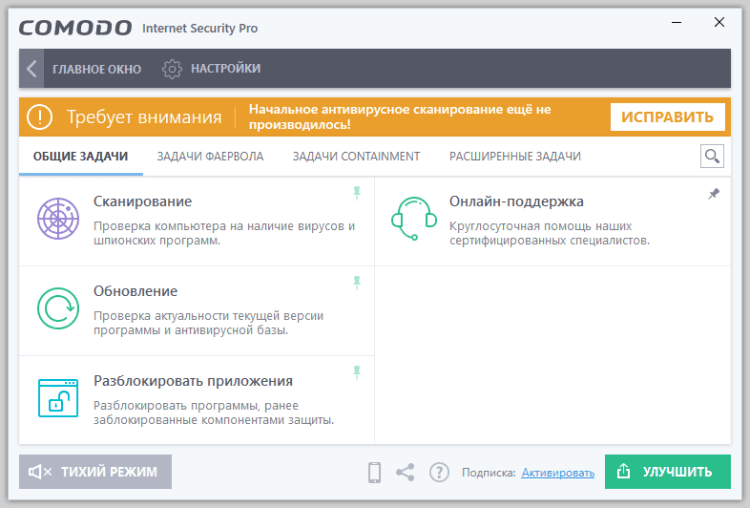Click the Онлайн-поддержка headset icon
Image resolution: width=750 pixels, height=508 pixels.
pyautogui.click(x=413, y=219)
